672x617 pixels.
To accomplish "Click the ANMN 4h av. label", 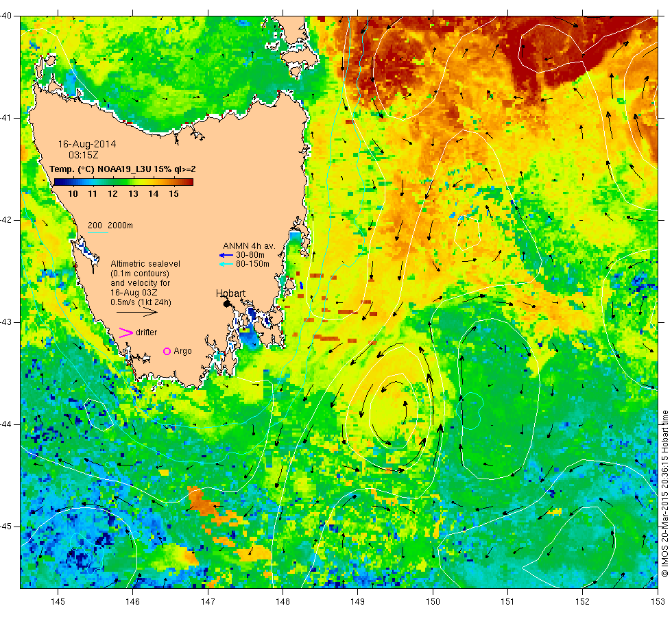I will pyautogui.click(x=249, y=246).
